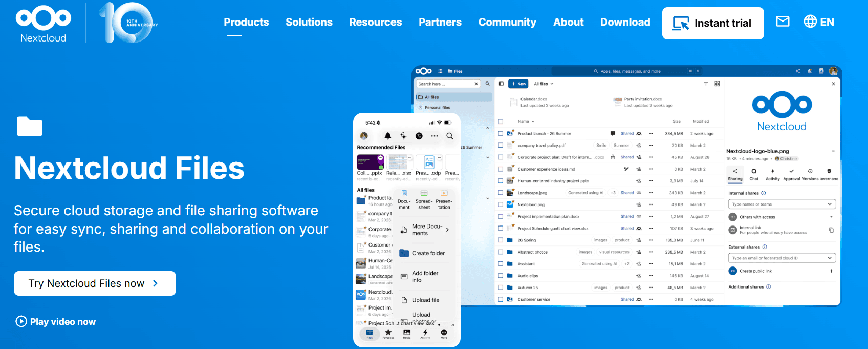Open the EN language selector
This screenshot has height=349, width=868.
(x=819, y=22)
